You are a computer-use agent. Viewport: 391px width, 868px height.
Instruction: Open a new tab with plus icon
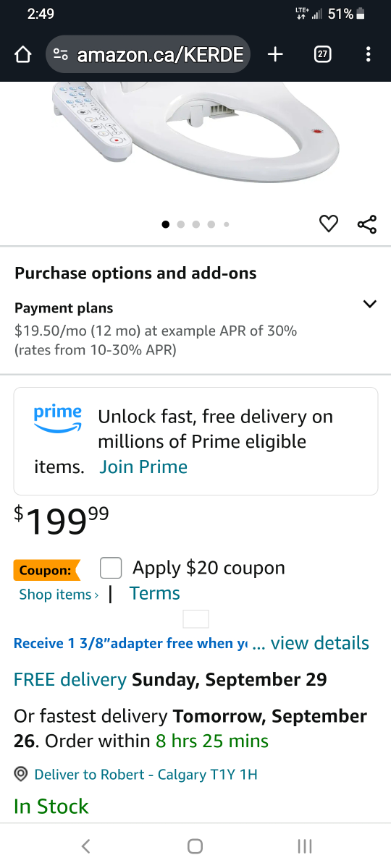[275, 54]
